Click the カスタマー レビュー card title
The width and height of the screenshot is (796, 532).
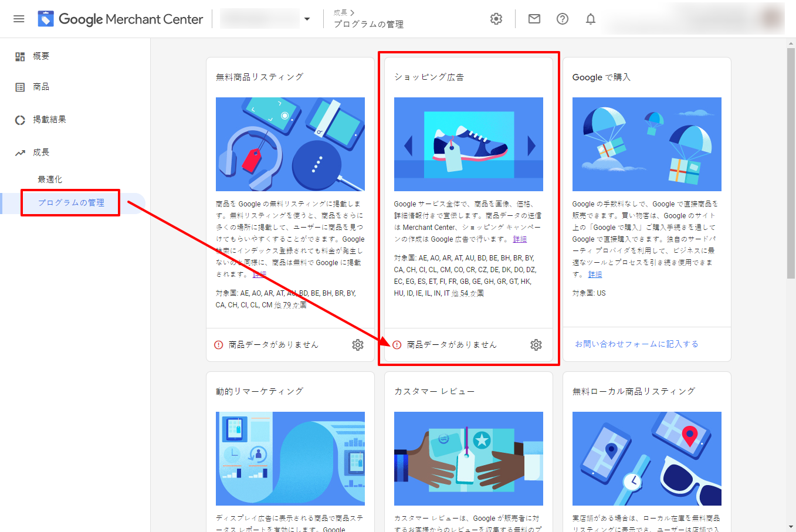pos(434,391)
